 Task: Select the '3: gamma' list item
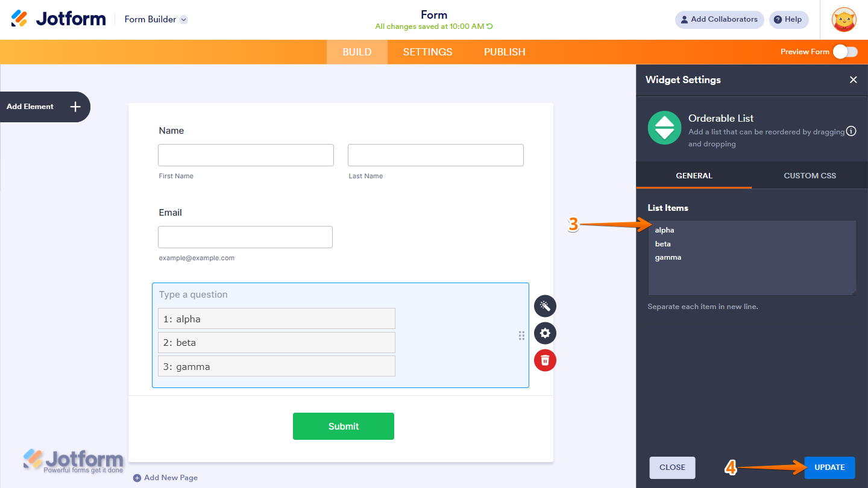277,366
